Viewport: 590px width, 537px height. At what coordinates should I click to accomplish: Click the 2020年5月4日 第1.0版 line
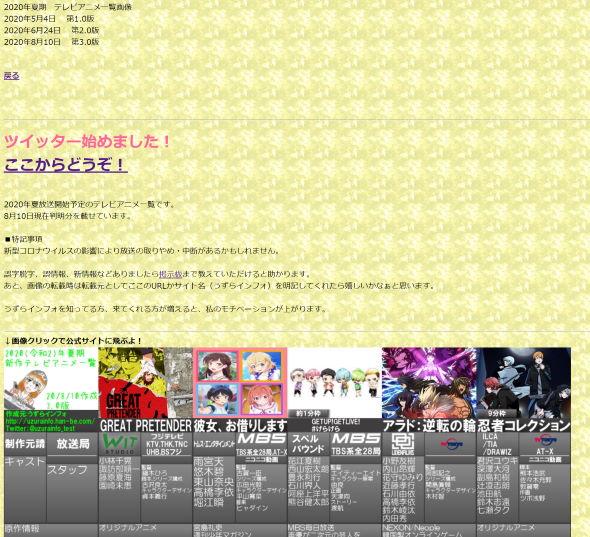click(49, 18)
